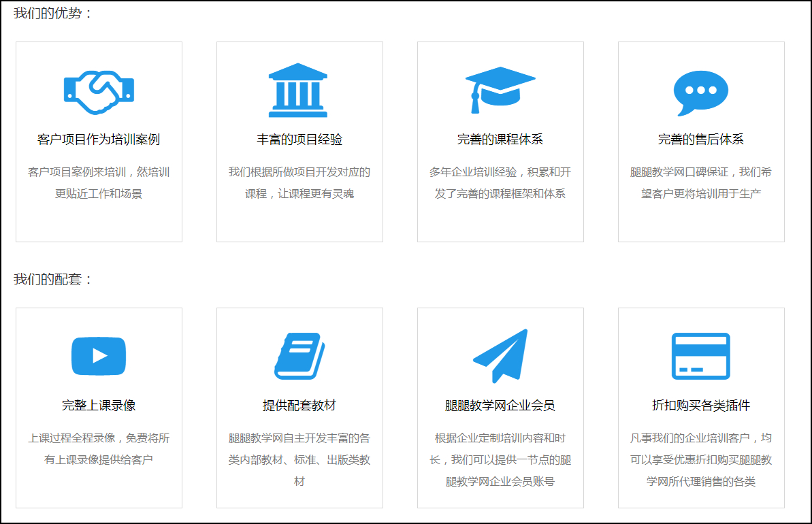Click the text 腿腿教学网自主开发丰富的各
Viewport: 812px width, 524px height.
[299, 438]
